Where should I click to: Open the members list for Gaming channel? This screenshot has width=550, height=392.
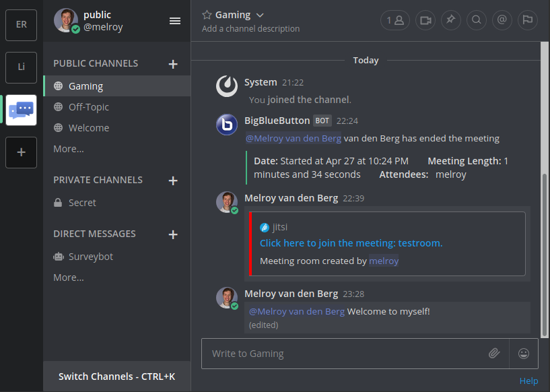pos(395,20)
